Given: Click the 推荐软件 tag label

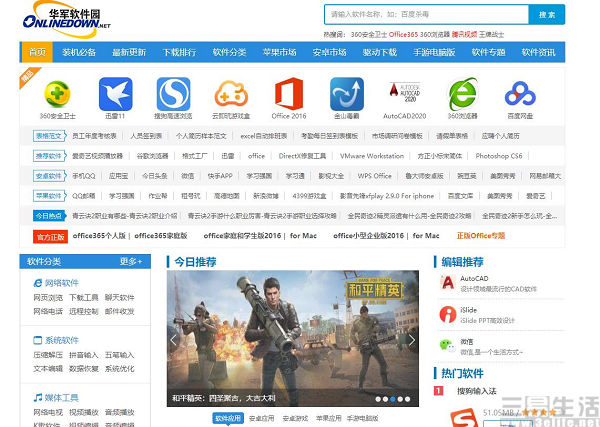Looking at the screenshot, I should coord(49,156).
